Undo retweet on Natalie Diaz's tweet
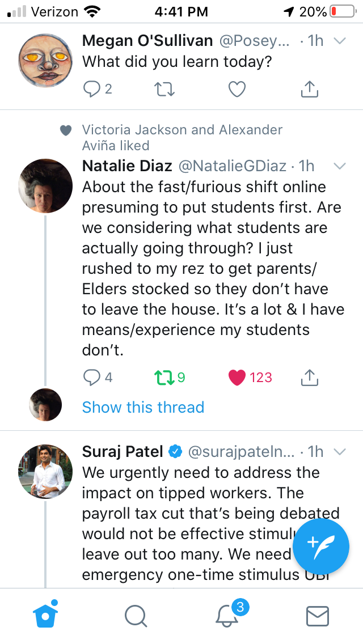The image size is (363, 644). pos(164,378)
